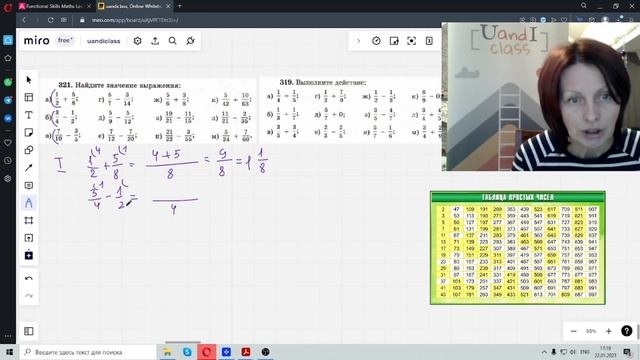Zoom in with the plus button
Screen dimensions: 640x360
[x=609, y=331]
